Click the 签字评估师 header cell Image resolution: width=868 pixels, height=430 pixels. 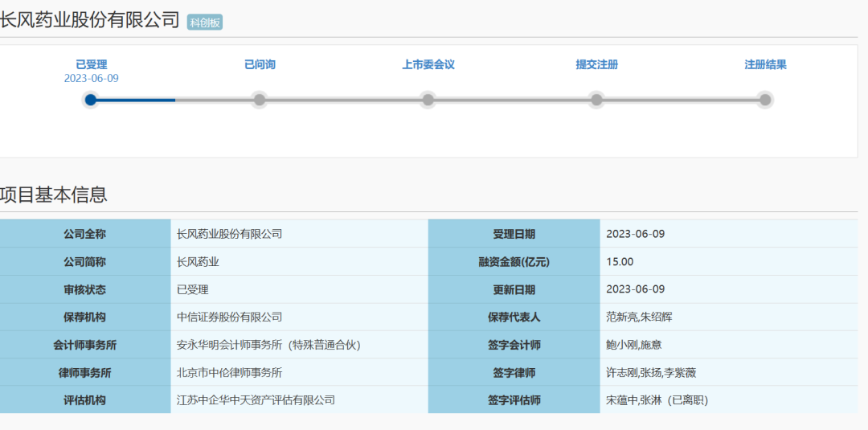514,400
